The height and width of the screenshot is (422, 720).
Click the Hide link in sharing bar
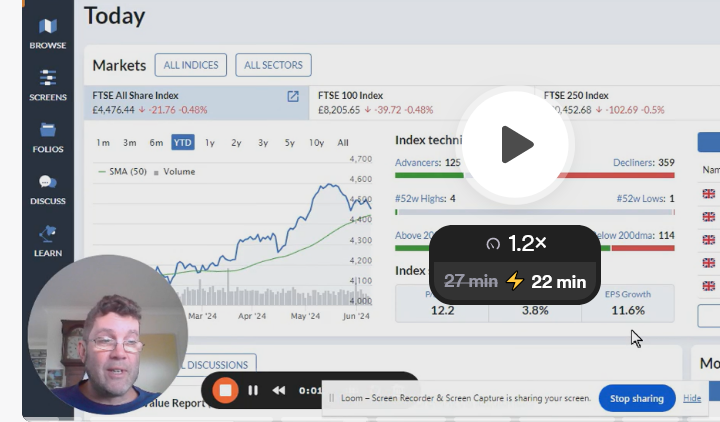692,398
